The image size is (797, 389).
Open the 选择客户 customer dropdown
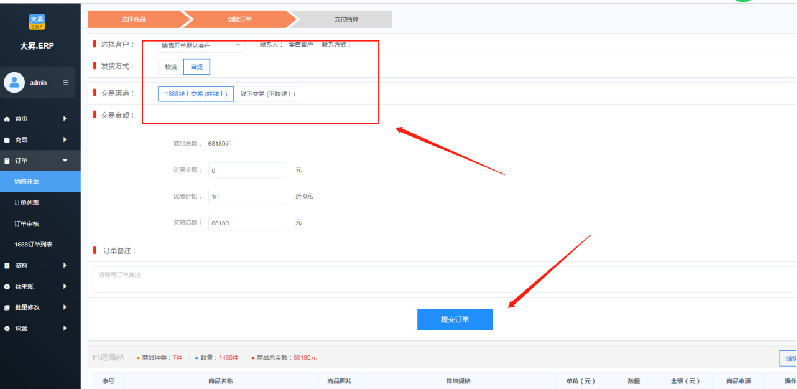click(x=201, y=45)
